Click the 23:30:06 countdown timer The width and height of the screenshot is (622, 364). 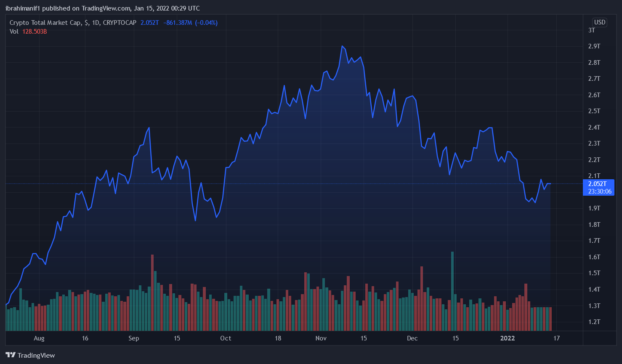pyautogui.click(x=599, y=191)
